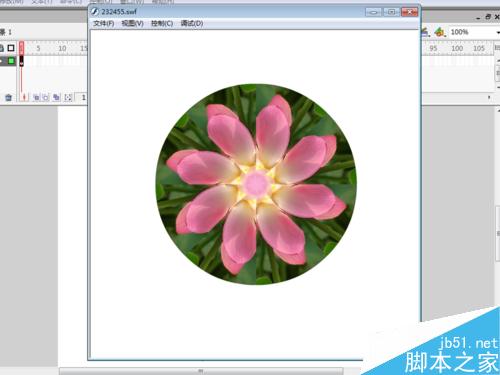
Task: Open 文件(F) menu in SWF player
Action: [104, 23]
